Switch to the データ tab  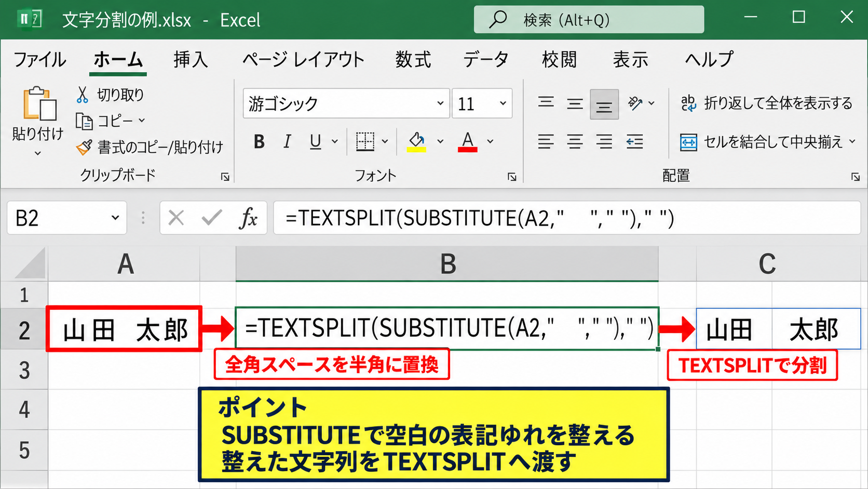pyautogui.click(x=485, y=60)
